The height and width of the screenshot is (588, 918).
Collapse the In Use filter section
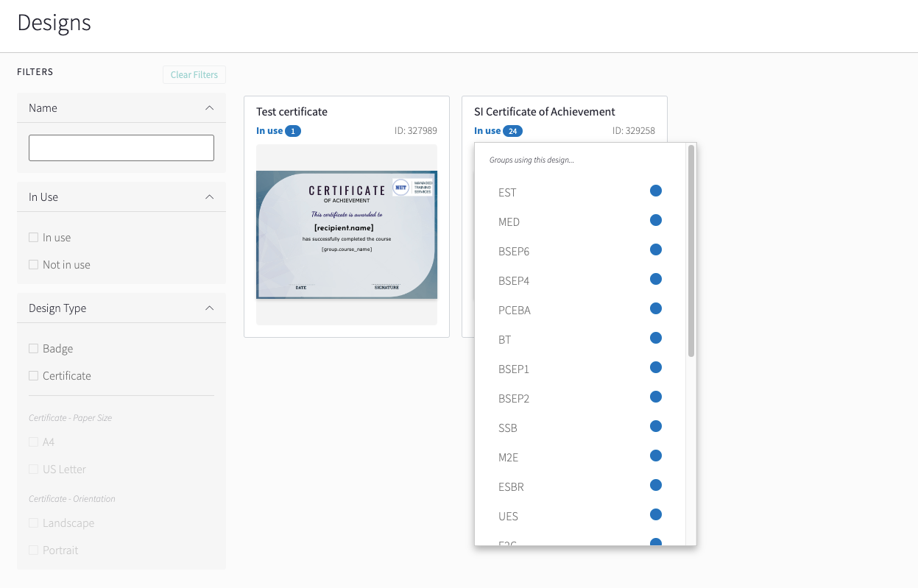pyautogui.click(x=210, y=197)
